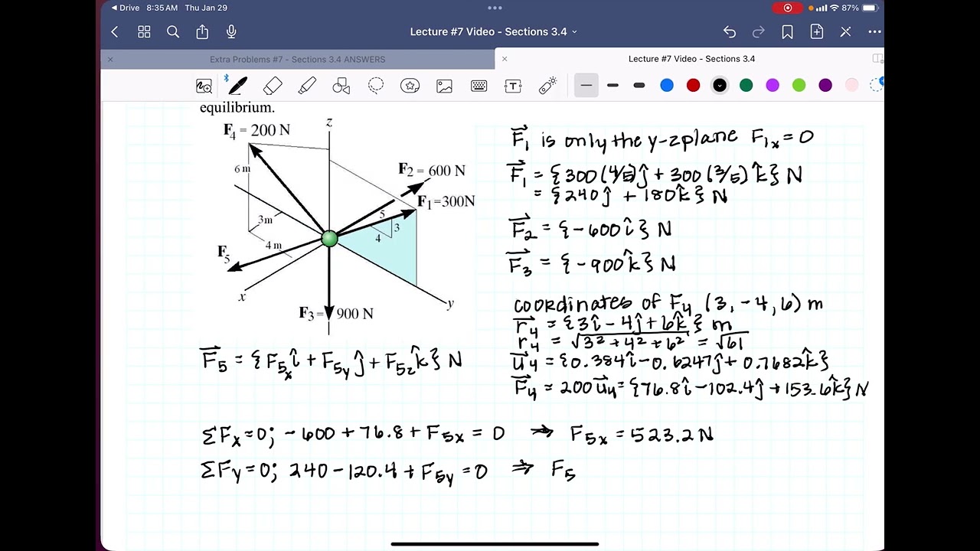This screenshot has height=551, width=980.
Task: Open the stickers/elements tool
Action: pyautogui.click(x=410, y=86)
